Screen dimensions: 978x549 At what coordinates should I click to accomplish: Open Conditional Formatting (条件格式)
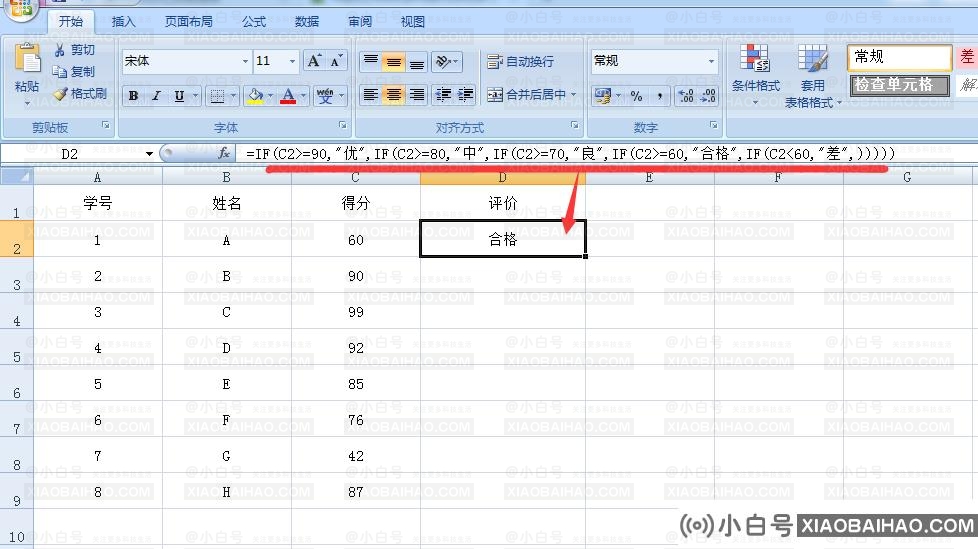pos(755,74)
